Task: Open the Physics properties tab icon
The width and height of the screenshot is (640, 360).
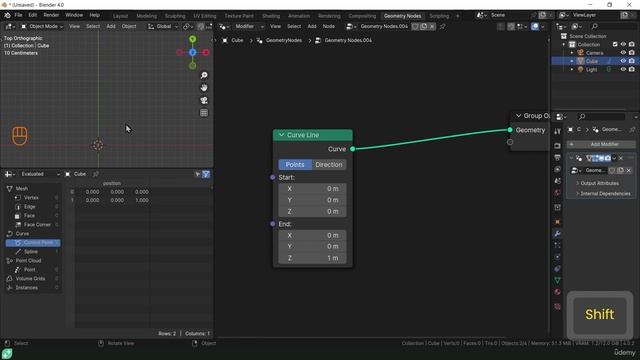Action: tap(558, 257)
